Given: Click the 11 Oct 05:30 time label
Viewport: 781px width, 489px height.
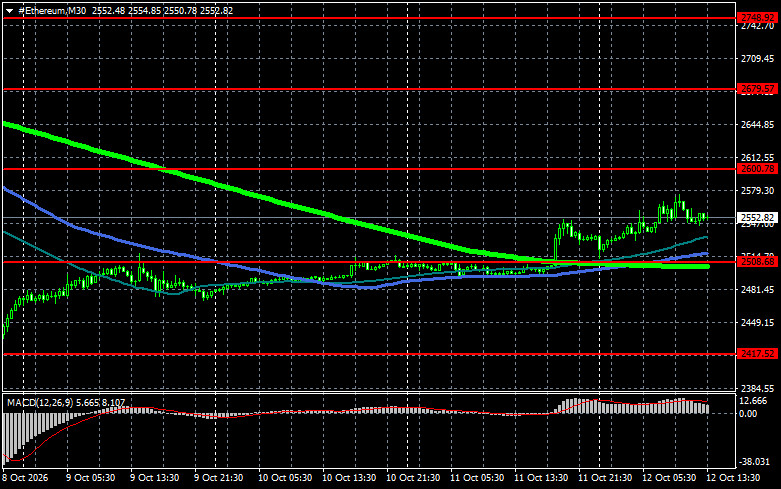Looking at the screenshot, I should [477, 478].
